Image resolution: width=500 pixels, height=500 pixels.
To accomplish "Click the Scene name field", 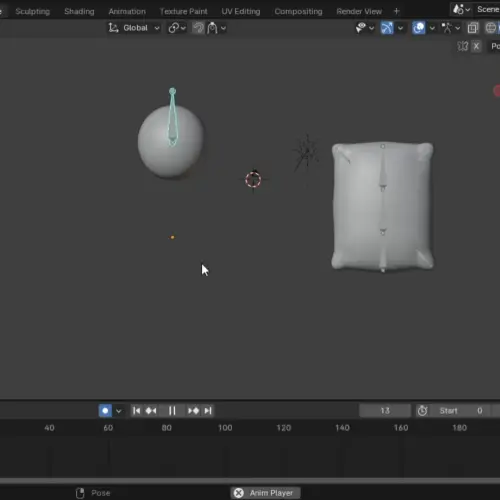I will [488, 9].
